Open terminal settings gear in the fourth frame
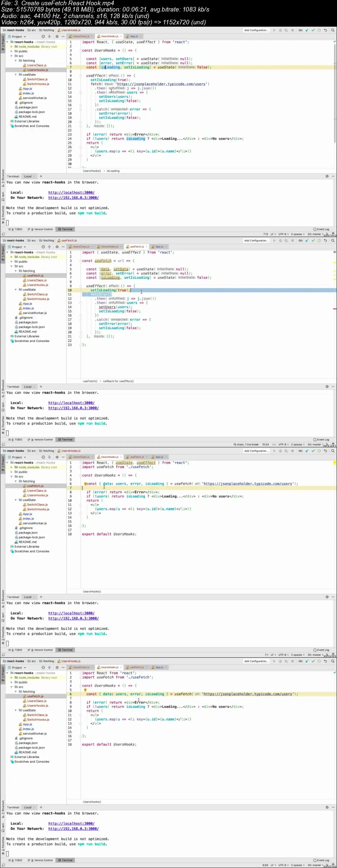 327,807
